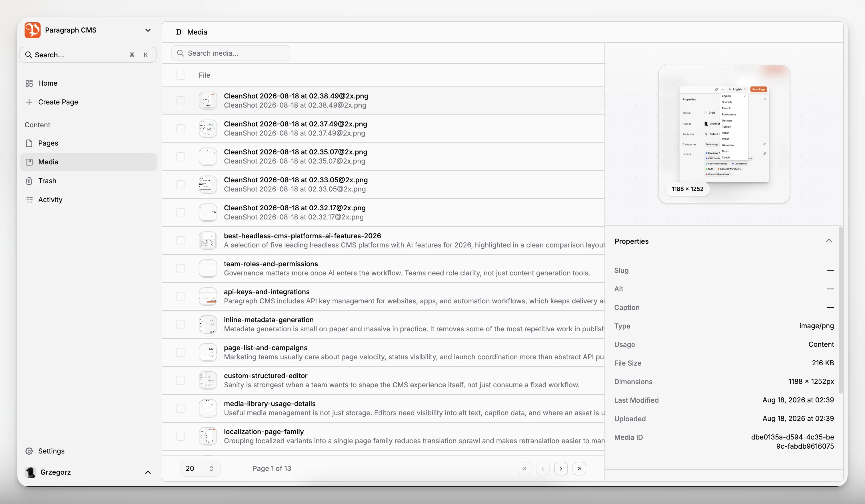Select the page-list-and-campaigns title
Image resolution: width=865 pixels, height=504 pixels.
click(266, 348)
